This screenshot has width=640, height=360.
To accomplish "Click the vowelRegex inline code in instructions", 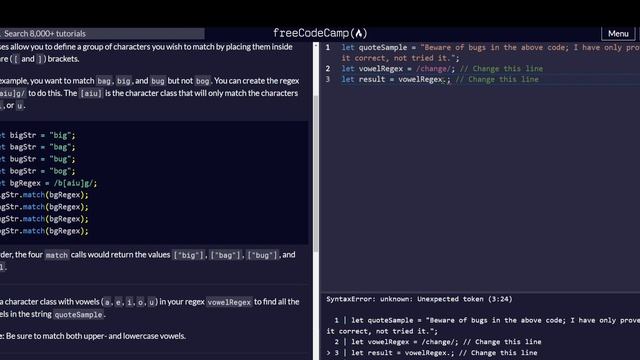I will 229,302.
